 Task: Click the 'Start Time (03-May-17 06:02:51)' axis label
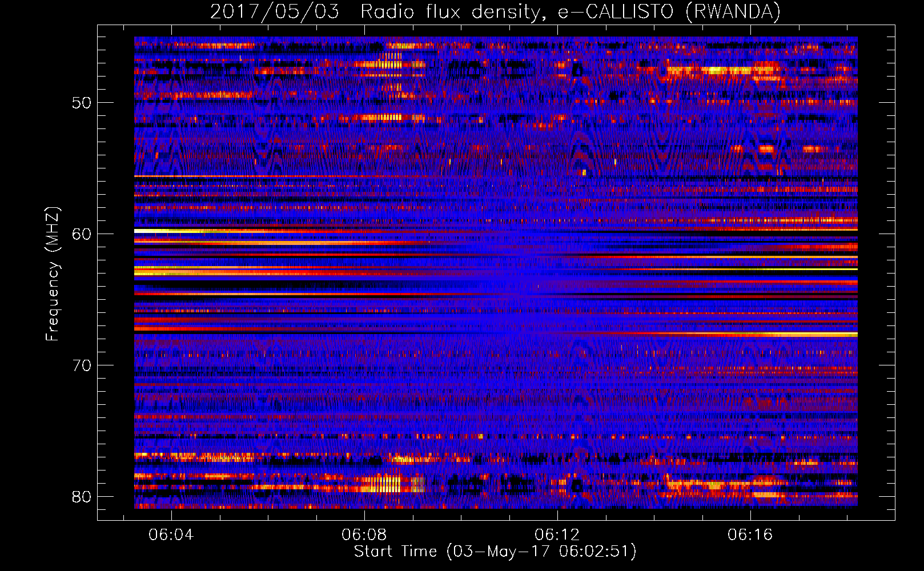click(x=495, y=552)
